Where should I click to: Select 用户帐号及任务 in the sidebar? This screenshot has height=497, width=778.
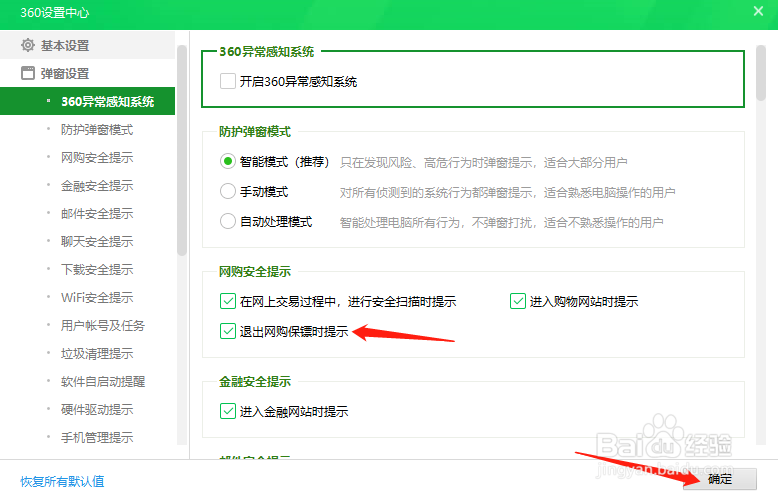tap(103, 325)
